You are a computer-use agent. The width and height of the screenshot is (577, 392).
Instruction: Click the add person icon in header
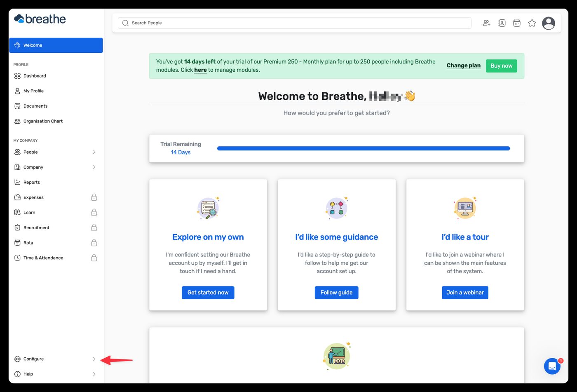[x=486, y=23]
